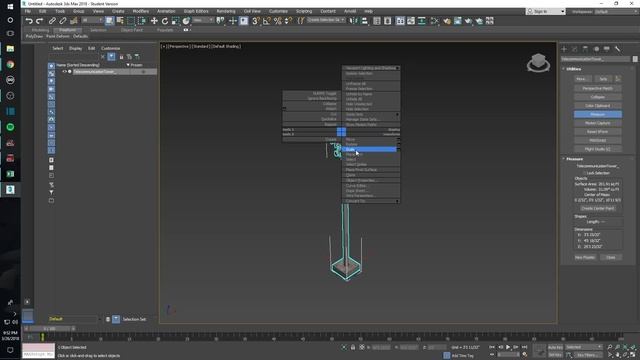Toggle Spinner Snap

click(x=288, y=20)
